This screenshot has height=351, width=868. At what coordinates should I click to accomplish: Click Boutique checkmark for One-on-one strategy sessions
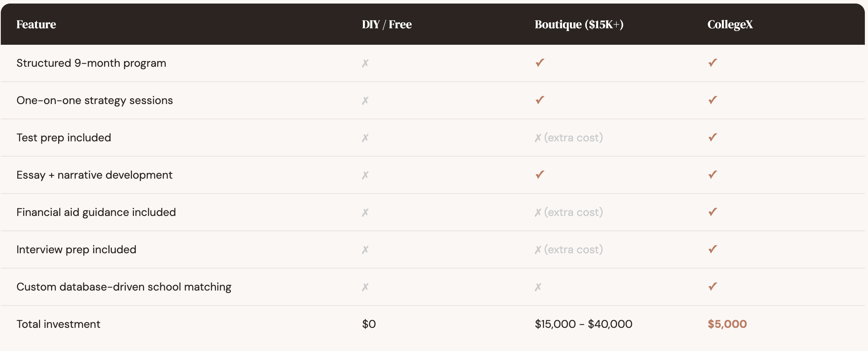click(x=540, y=100)
